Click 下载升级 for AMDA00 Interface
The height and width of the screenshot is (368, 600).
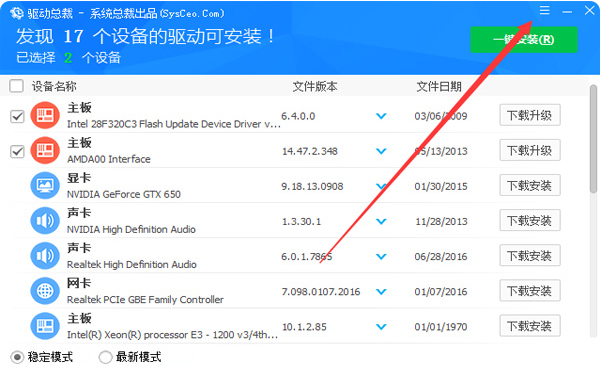(530, 150)
